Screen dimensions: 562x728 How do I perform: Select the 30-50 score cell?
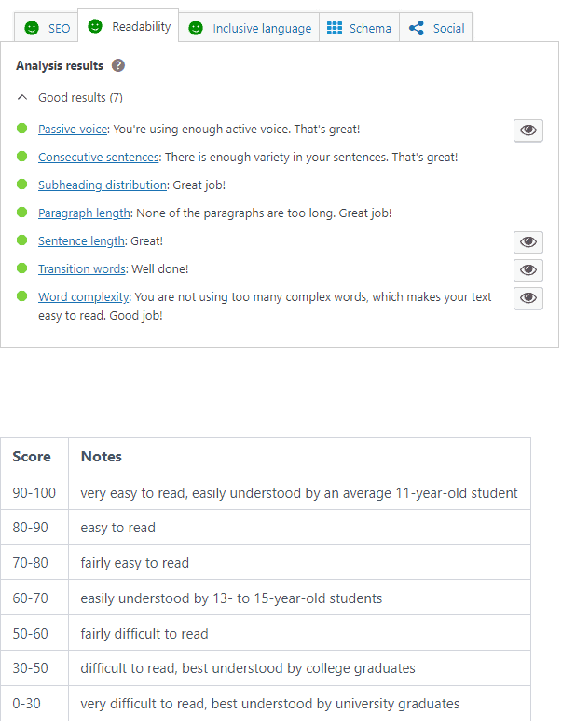click(34, 668)
